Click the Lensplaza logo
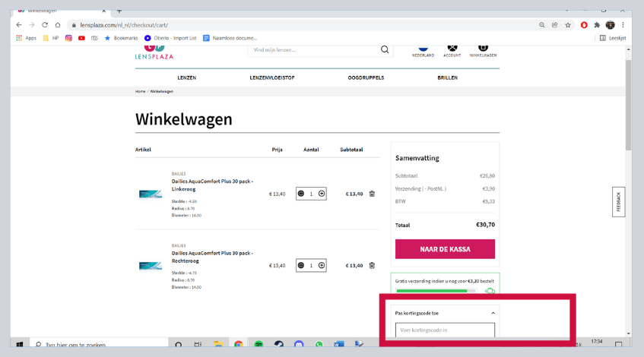The width and height of the screenshot is (644, 357). pyautogui.click(x=154, y=52)
